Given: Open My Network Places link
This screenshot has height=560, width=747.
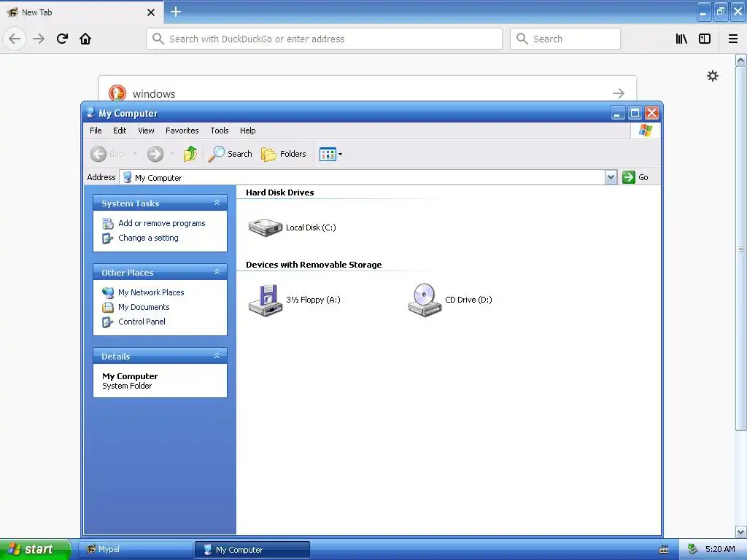Looking at the screenshot, I should tap(151, 292).
